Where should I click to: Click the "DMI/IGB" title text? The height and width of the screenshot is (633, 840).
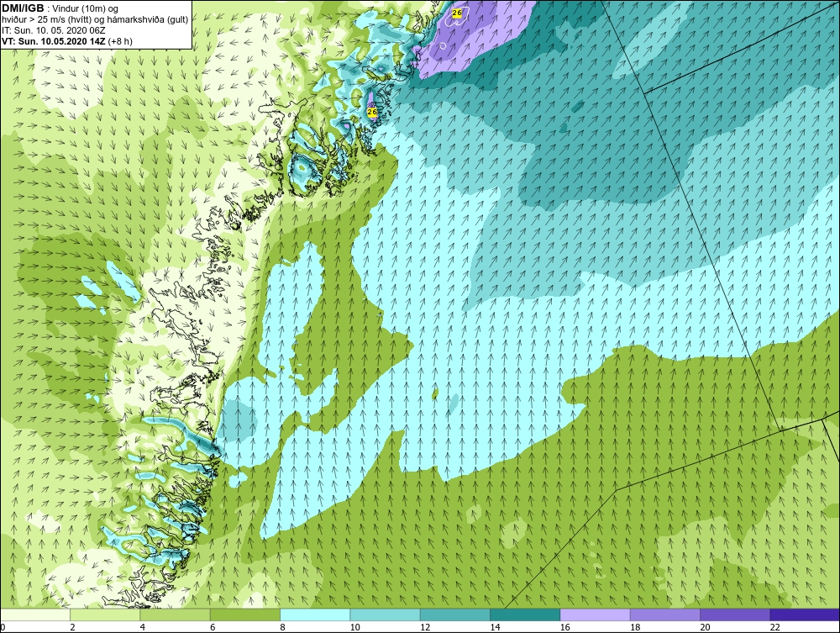click(x=23, y=9)
